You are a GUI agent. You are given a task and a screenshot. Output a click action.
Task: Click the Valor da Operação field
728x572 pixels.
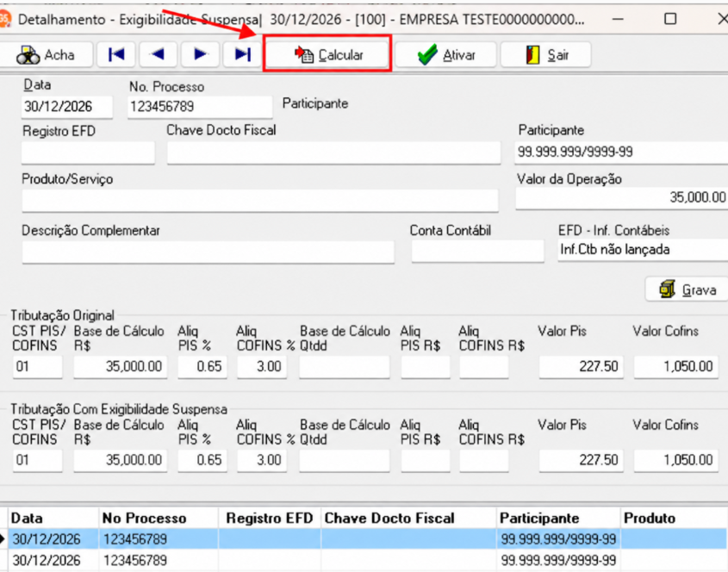[622, 198]
